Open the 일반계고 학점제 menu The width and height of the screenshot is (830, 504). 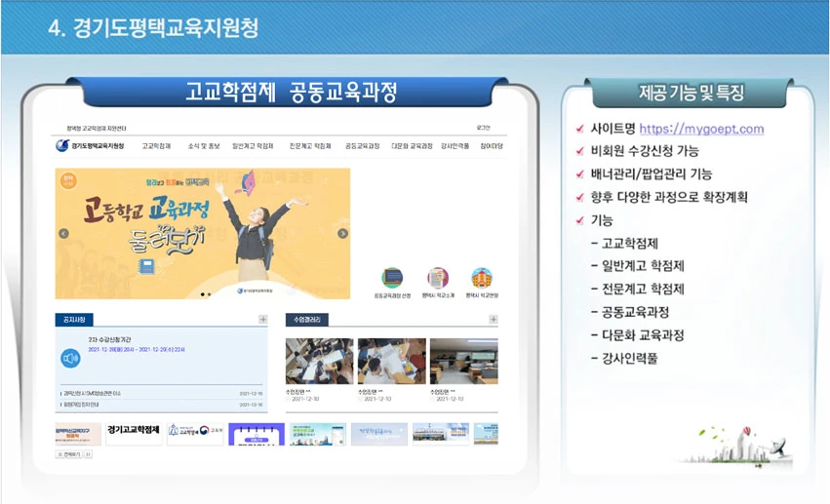click(x=253, y=146)
